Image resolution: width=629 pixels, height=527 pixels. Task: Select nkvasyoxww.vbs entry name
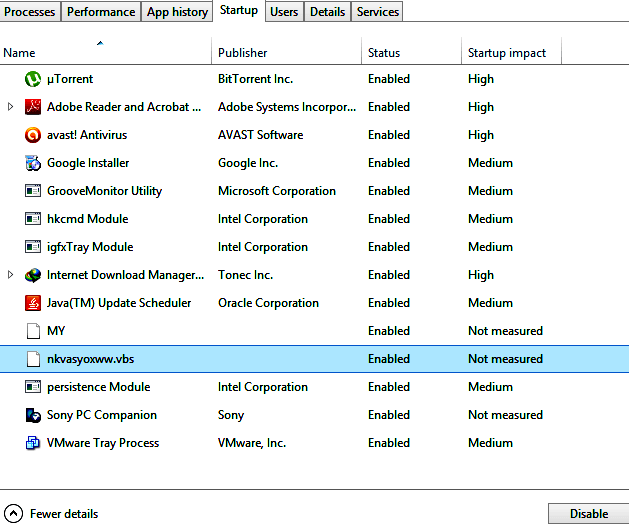coord(90,359)
